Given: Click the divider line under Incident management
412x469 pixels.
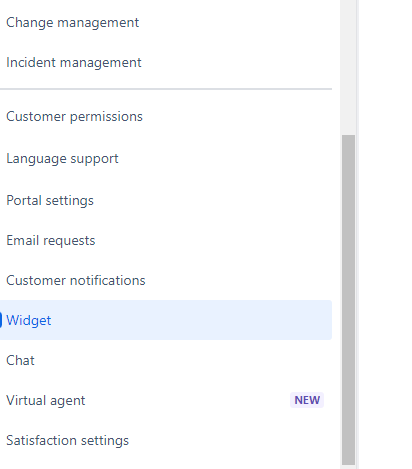Looking at the screenshot, I should click(x=166, y=89).
